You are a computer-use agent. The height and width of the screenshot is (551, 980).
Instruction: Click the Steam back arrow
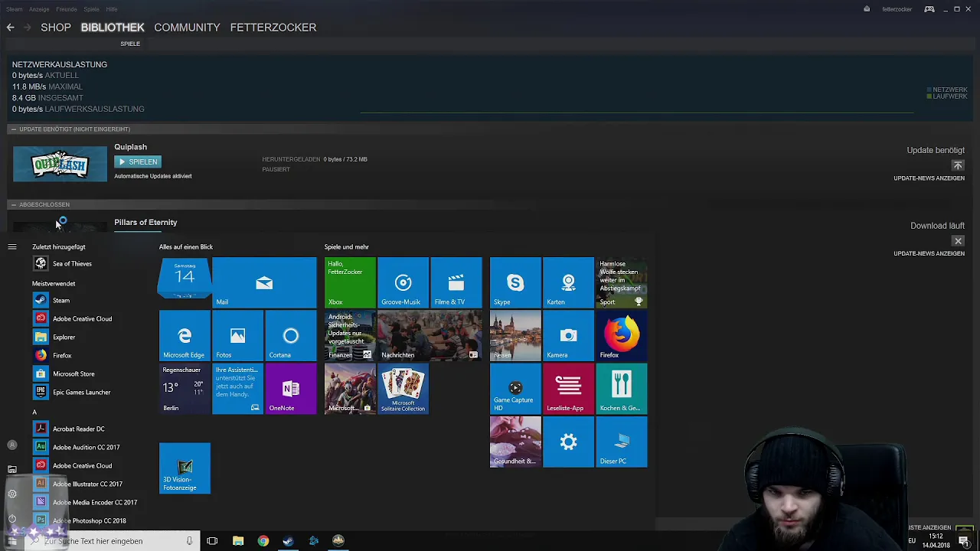10,27
